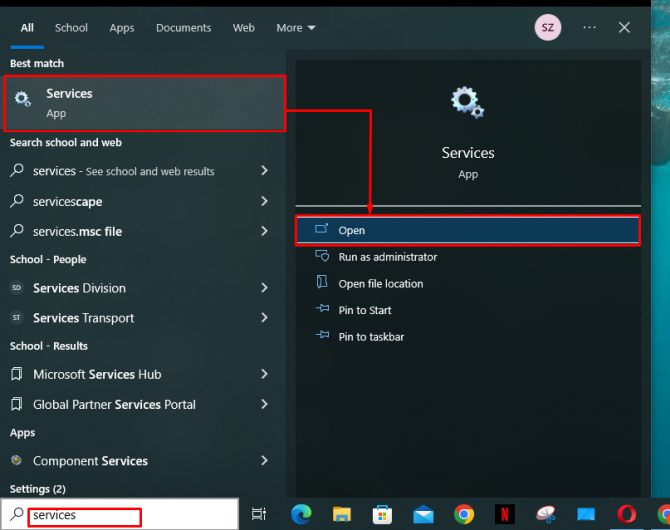Switch to the Apps filter tab
670x530 pixels.
122,28
